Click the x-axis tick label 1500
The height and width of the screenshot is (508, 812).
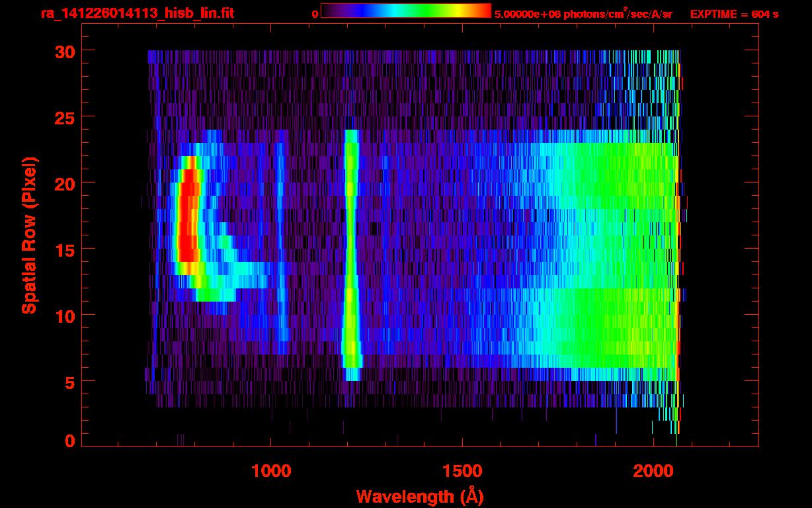[x=462, y=471]
